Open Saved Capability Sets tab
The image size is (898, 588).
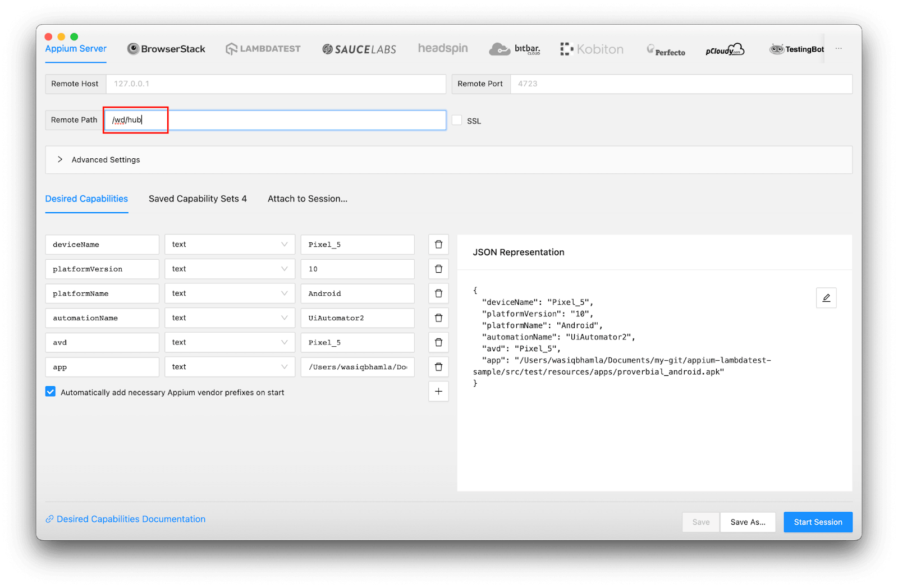click(x=198, y=199)
